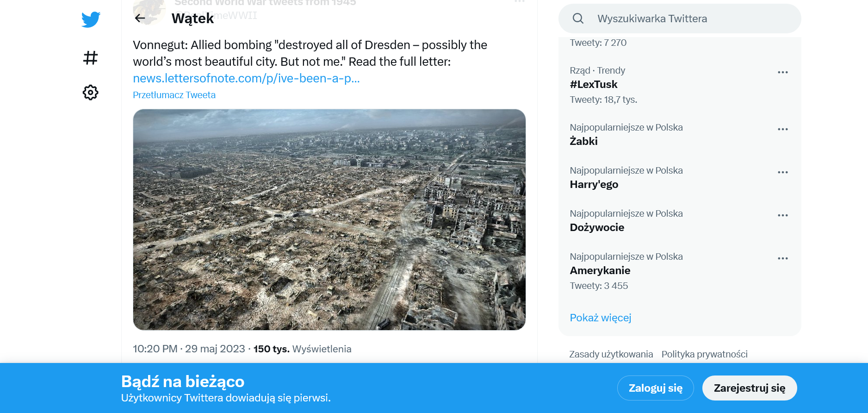Open the Explore hashtag icon

pos(91,58)
